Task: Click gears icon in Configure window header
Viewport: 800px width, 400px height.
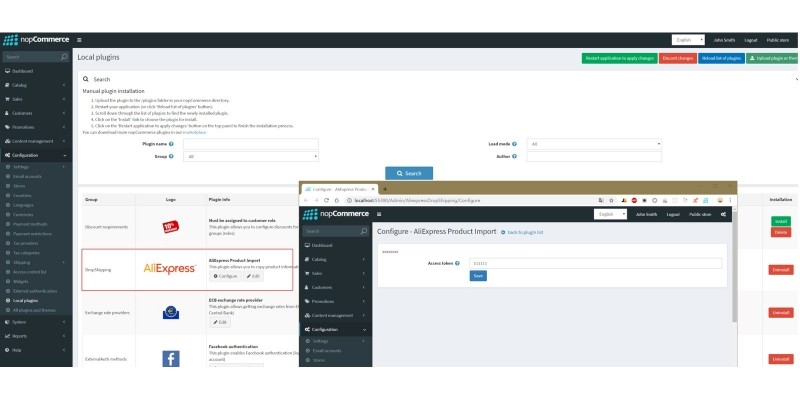Action: [x=723, y=214]
